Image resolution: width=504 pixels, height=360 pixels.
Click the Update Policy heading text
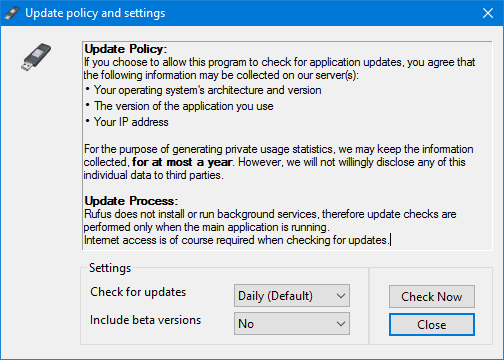[125, 49]
